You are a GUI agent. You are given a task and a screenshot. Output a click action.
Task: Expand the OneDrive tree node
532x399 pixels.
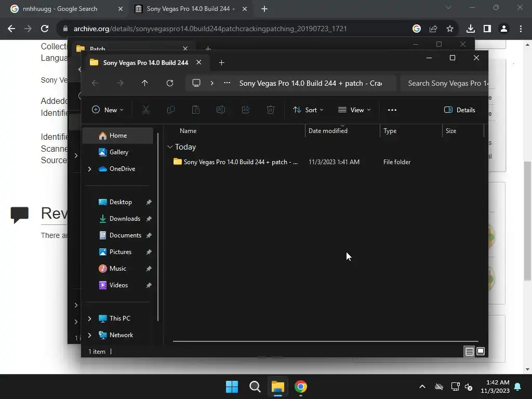[x=89, y=169]
